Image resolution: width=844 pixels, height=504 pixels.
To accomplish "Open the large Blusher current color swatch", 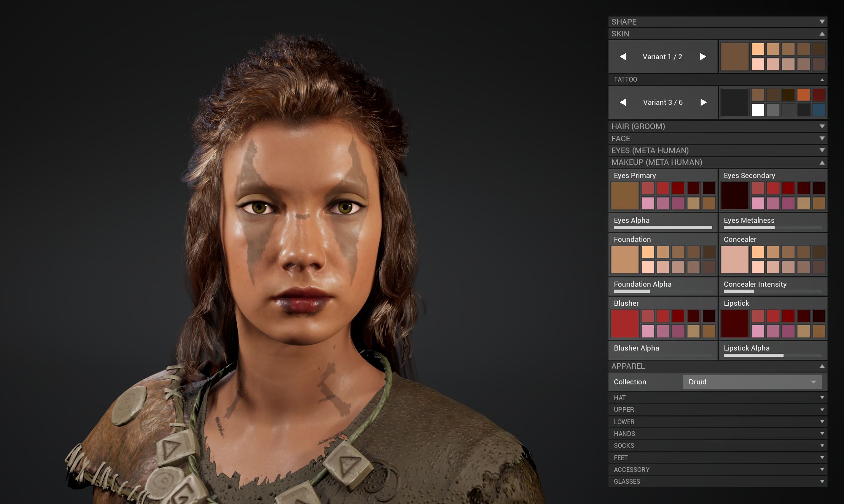I will pyautogui.click(x=625, y=324).
